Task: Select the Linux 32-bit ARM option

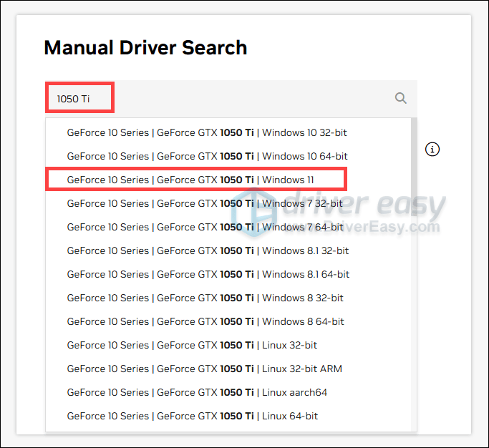Action: pyautogui.click(x=204, y=369)
